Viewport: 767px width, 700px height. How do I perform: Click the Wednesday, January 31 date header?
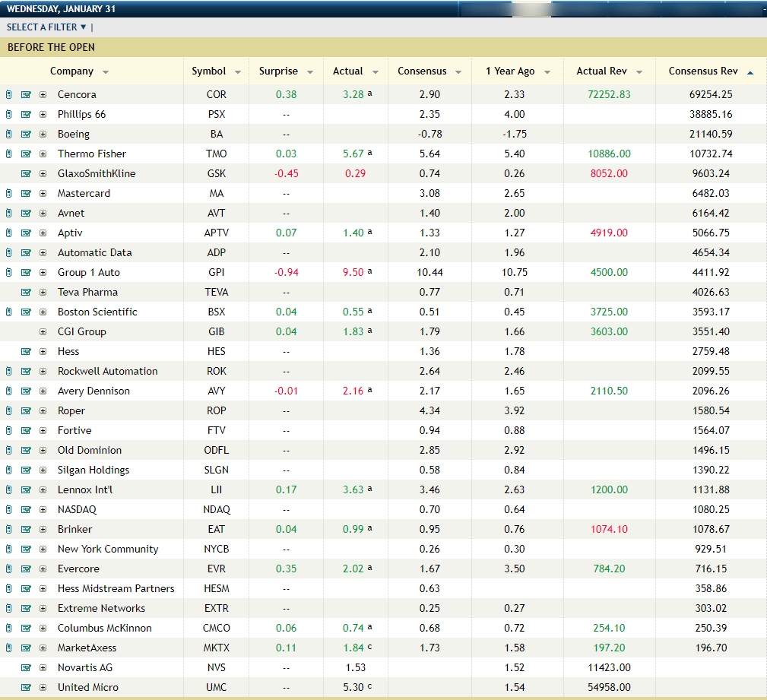point(61,9)
